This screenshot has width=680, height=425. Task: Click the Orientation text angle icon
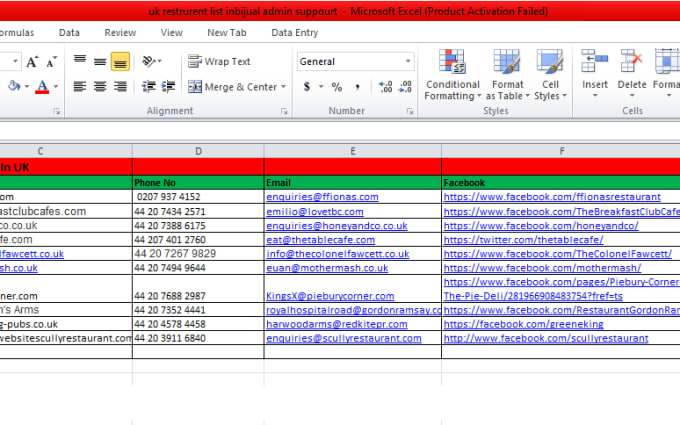pyautogui.click(x=148, y=61)
